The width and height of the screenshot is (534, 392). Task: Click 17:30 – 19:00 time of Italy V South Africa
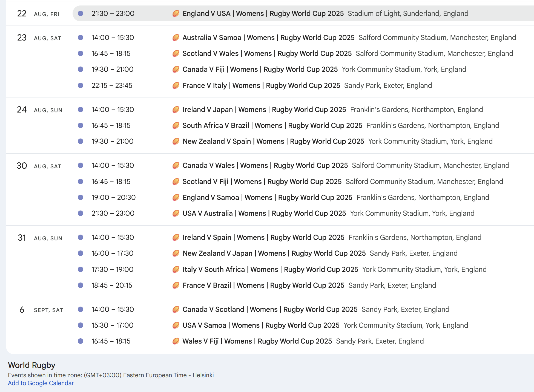tap(112, 269)
